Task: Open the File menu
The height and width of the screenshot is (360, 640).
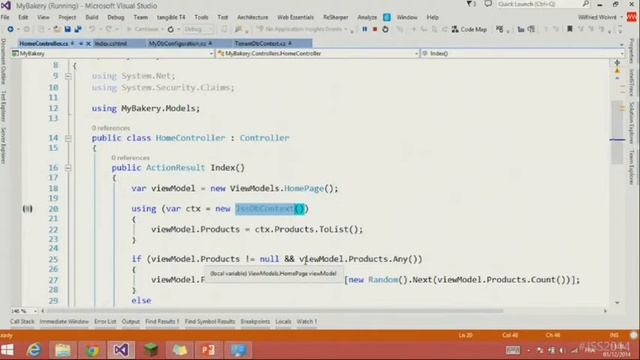Action: 5,17
